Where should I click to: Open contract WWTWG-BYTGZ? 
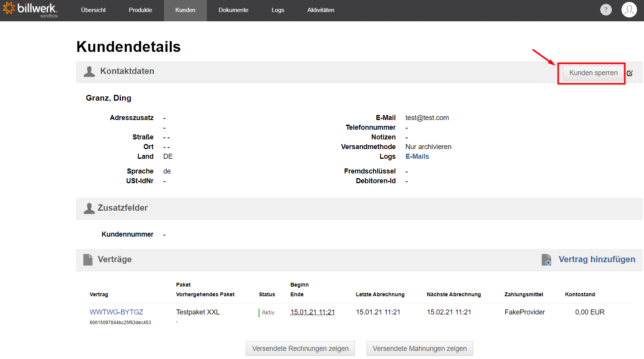[x=116, y=312]
